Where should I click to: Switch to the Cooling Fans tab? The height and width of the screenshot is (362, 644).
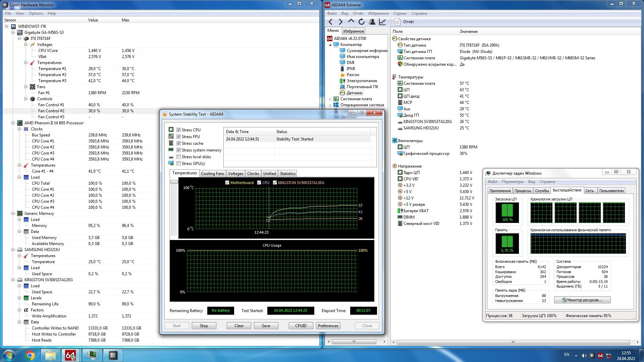point(212,174)
